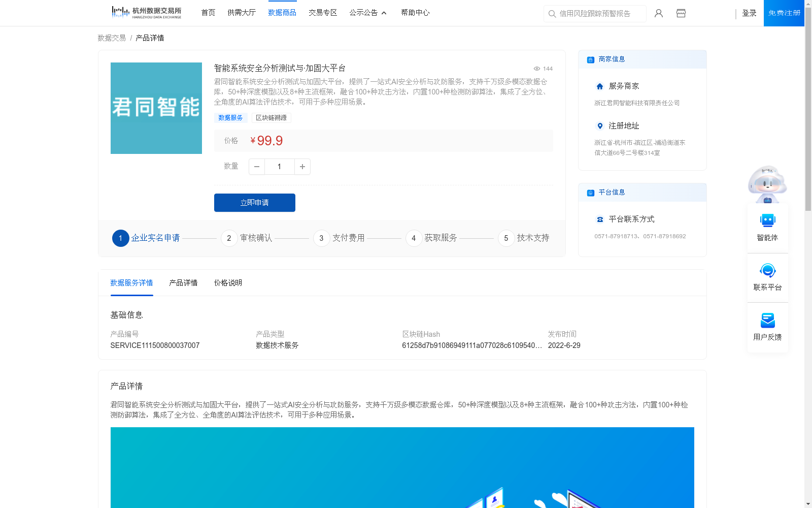This screenshot has width=812, height=508.
Task: Click the 数据服务 tag
Action: tap(230, 118)
